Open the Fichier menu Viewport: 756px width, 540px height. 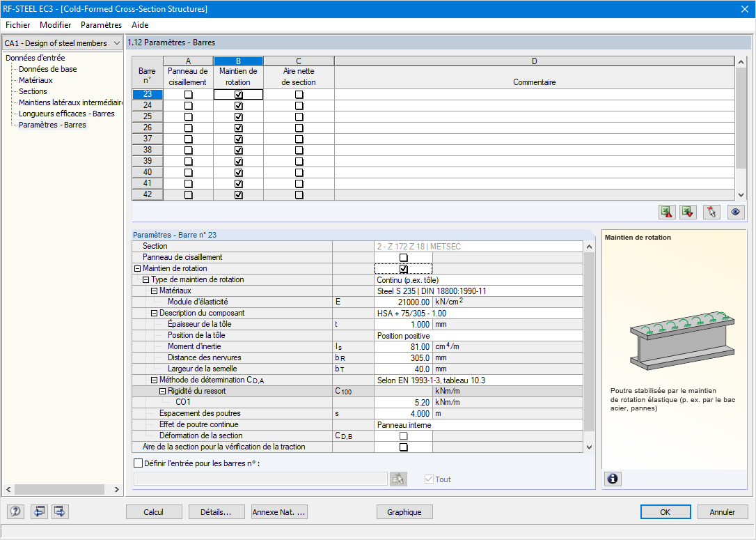point(18,24)
